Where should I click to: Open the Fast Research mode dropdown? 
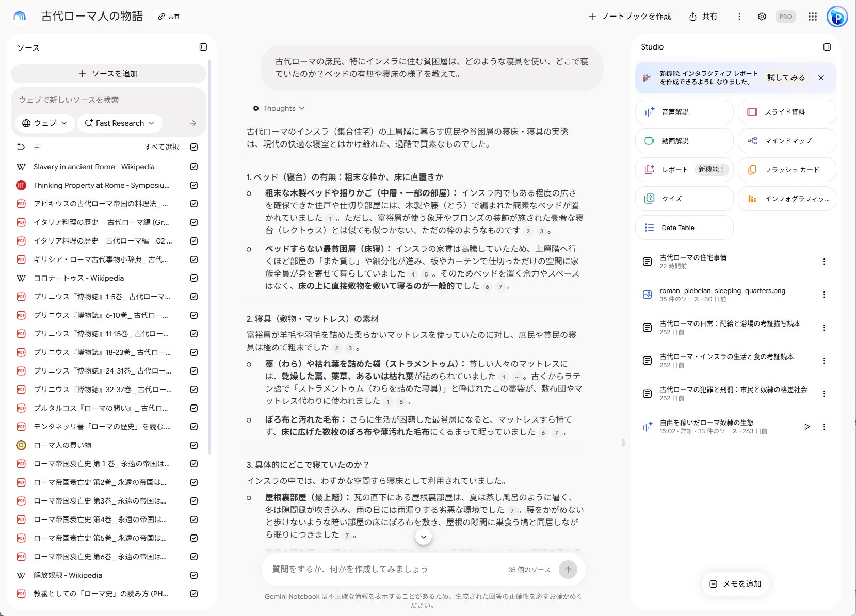(x=120, y=123)
